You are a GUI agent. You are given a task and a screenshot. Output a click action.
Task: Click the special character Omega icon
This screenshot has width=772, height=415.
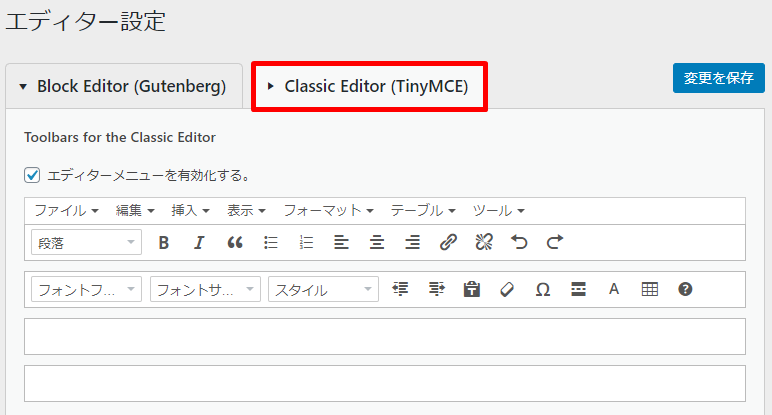coord(542,289)
